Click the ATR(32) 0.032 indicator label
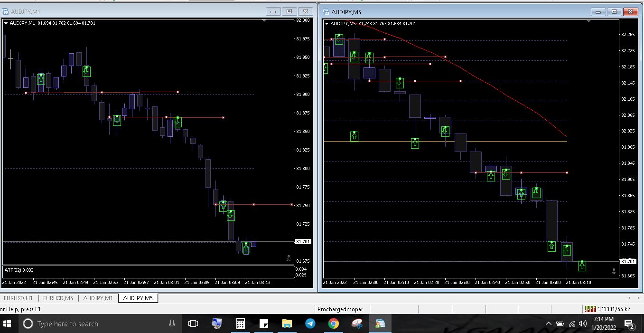644x333 pixels. pos(19,270)
